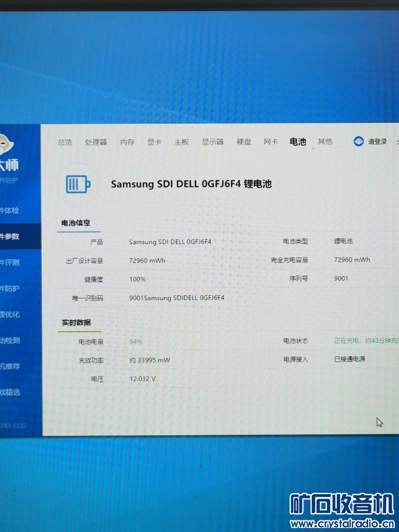Image resolution: width=399 pixels, height=532 pixels.
Task: Click the 电源接入 value 已接通电源
Action: tap(349, 359)
